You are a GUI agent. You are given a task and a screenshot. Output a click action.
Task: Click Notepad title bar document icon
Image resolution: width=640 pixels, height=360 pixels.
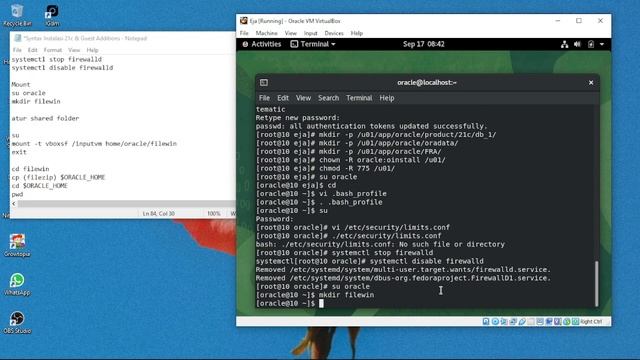(18, 38)
